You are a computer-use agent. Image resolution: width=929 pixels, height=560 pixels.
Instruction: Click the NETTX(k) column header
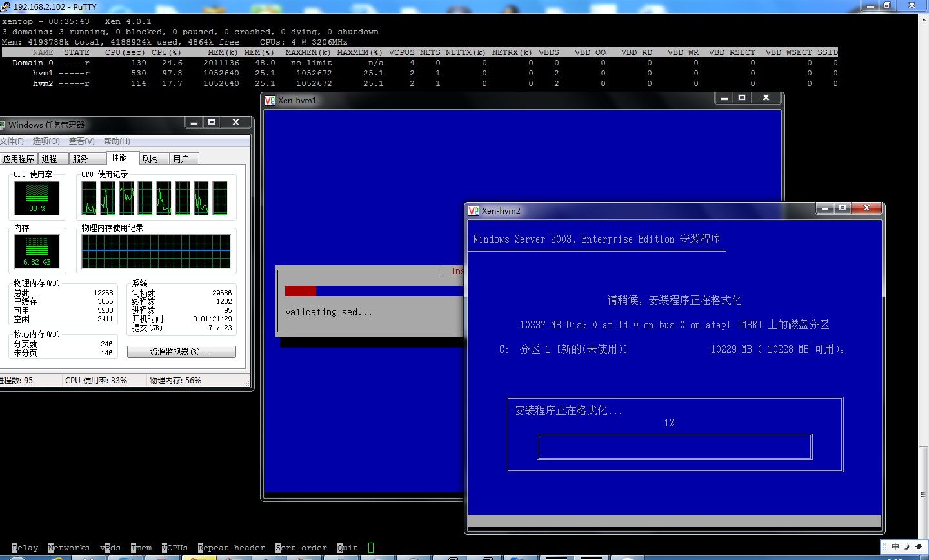click(466, 52)
